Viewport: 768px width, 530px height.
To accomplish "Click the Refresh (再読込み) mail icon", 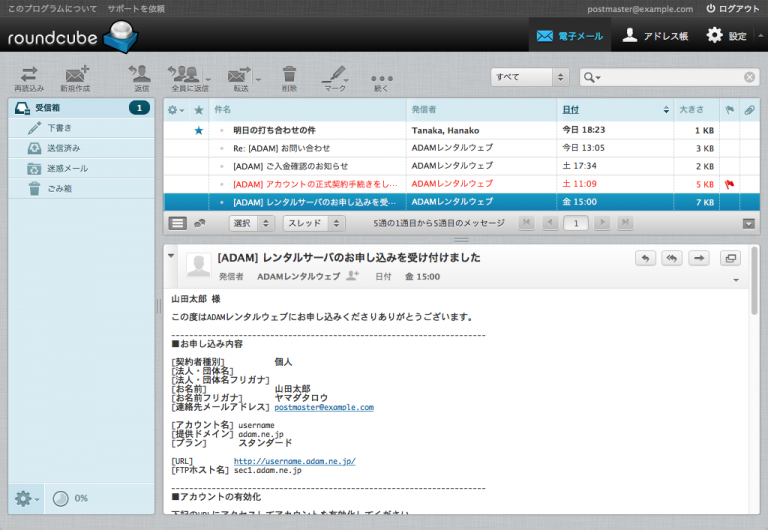I will coord(29,75).
